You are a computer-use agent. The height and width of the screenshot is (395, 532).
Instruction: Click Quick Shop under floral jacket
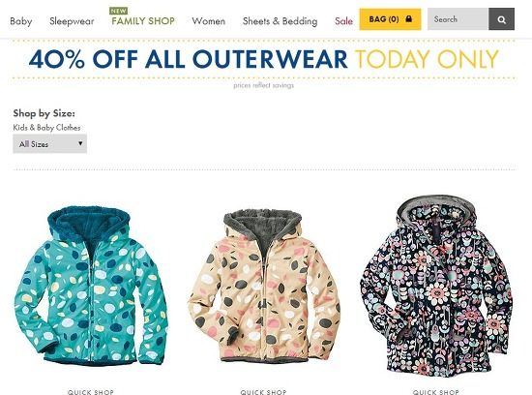(435, 392)
